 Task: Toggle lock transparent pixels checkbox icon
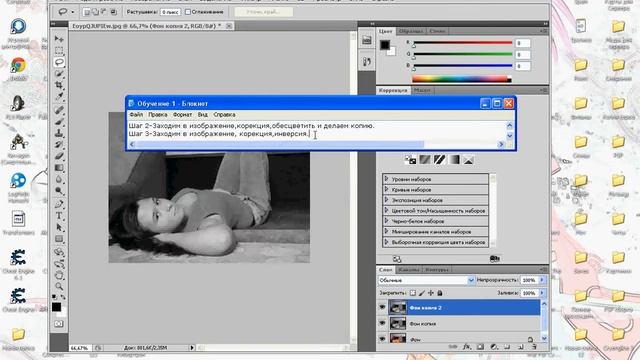click(413, 293)
